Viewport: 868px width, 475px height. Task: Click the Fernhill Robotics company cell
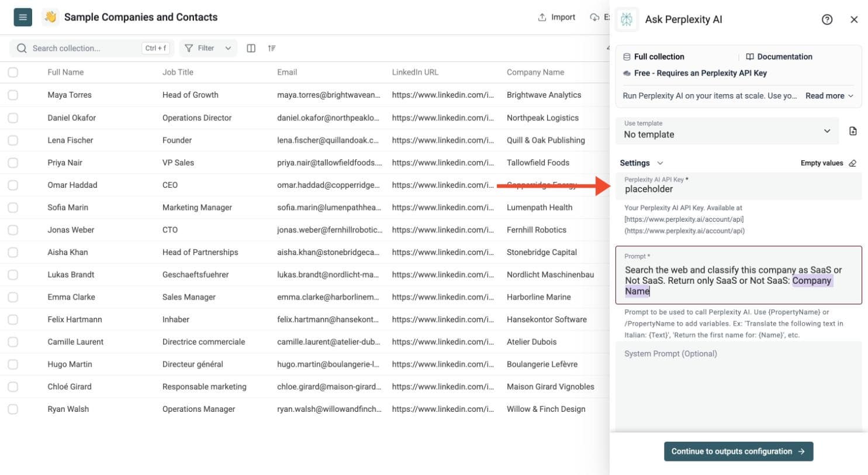click(x=537, y=230)
